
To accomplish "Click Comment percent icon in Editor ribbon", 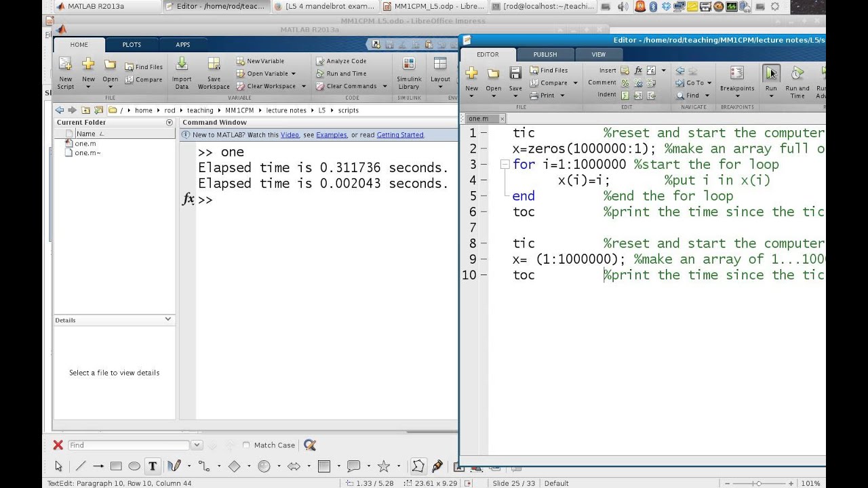I will (x=625, y=83).
